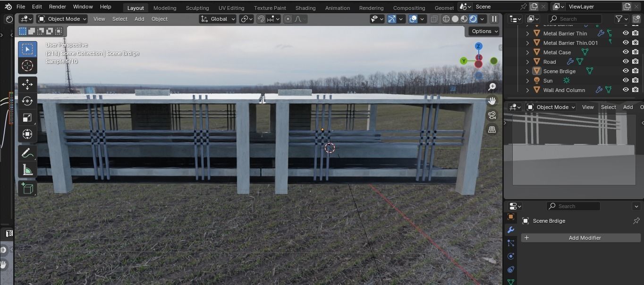Toggle show gizmo button
644x285 pixels.
tap(391, 19)
